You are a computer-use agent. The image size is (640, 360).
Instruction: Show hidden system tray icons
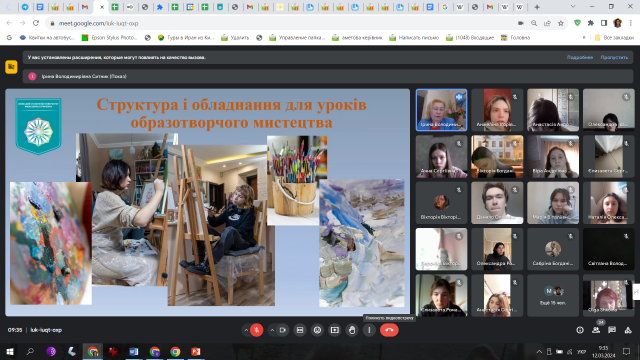coord(539,351)
